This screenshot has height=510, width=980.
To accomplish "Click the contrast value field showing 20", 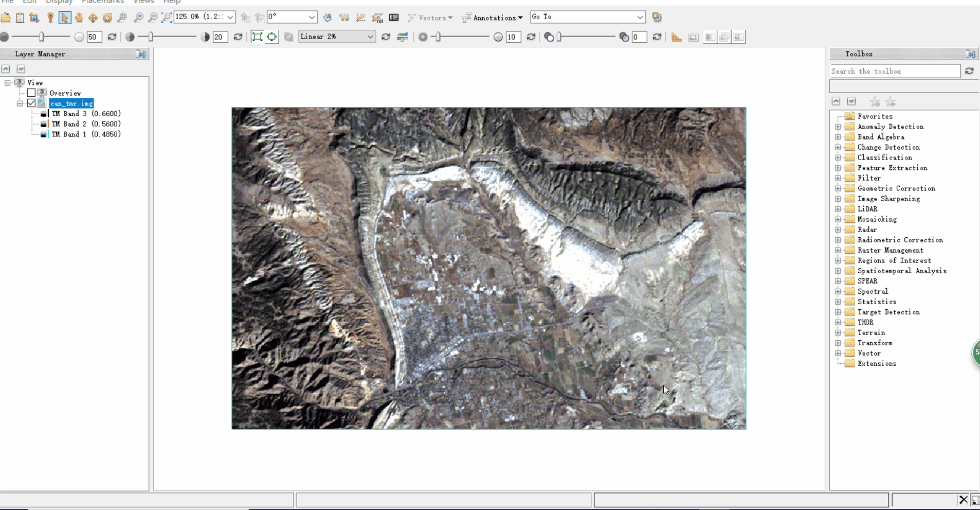I will 220,37.
